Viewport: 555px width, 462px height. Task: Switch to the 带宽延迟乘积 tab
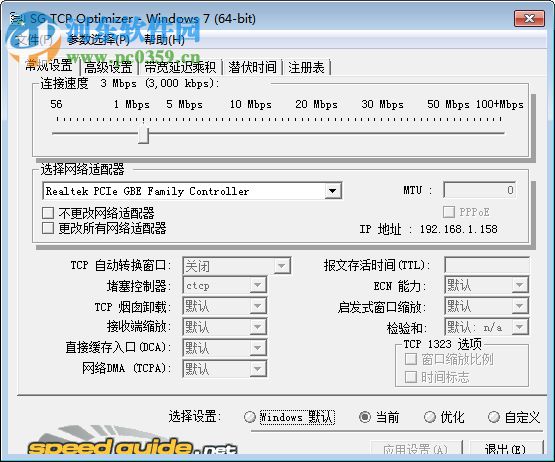180,67
